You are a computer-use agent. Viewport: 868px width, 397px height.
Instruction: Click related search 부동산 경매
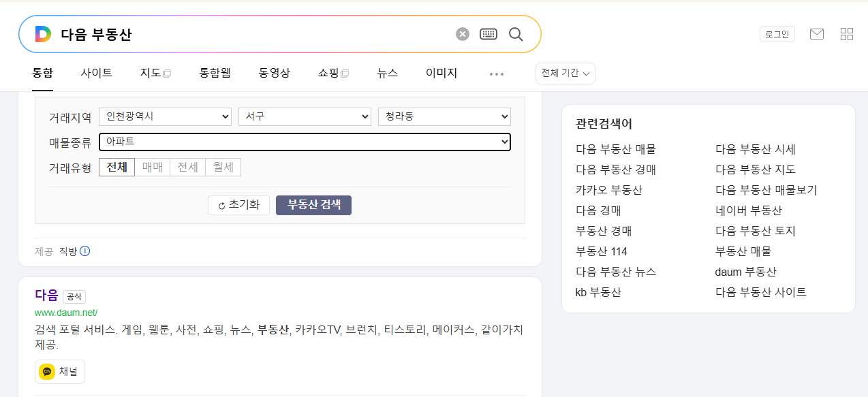[604, 231]
